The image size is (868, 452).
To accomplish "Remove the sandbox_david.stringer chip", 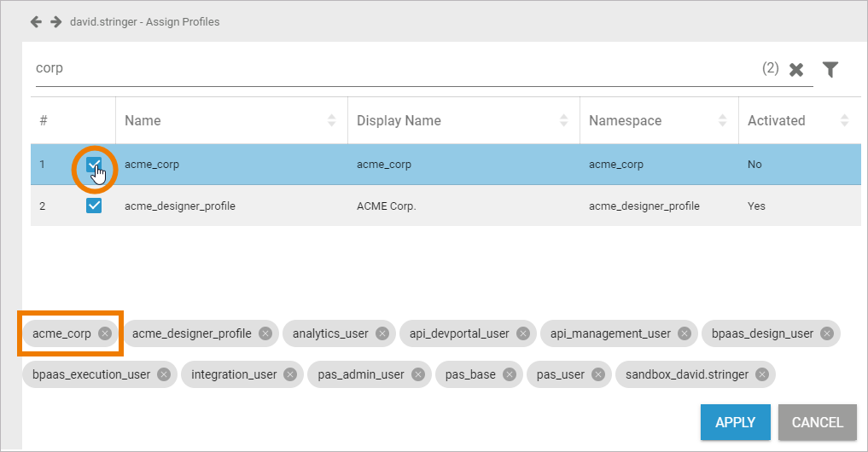I will [x=761, y=374].
